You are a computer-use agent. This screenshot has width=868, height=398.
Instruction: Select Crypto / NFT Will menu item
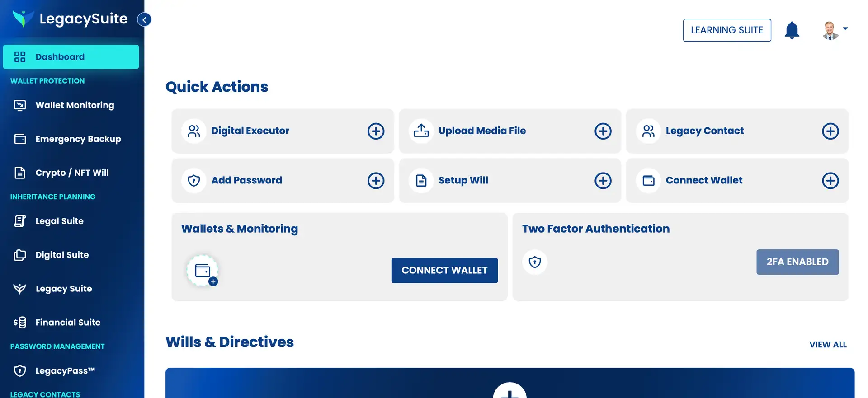click(x=72, y=173)
